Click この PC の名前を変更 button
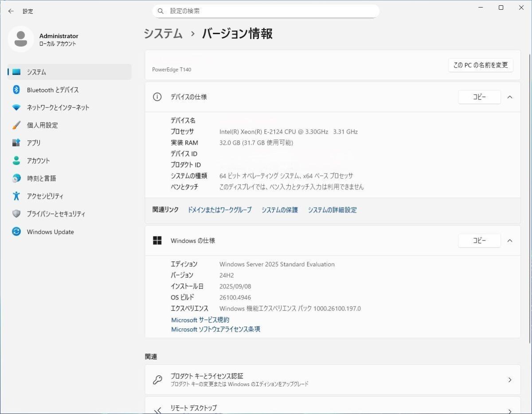532x414 pixels. tap(480, 65)
